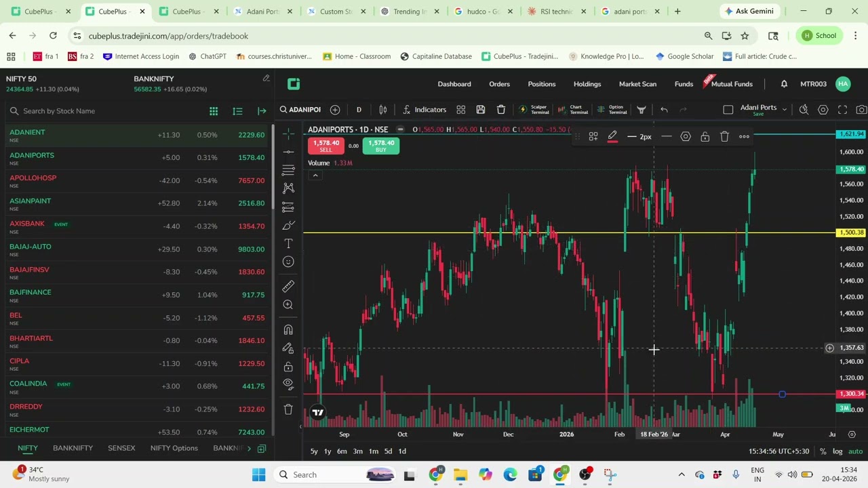
Task: Open line style selector in floating toolbar
Action: click(667, 137)
